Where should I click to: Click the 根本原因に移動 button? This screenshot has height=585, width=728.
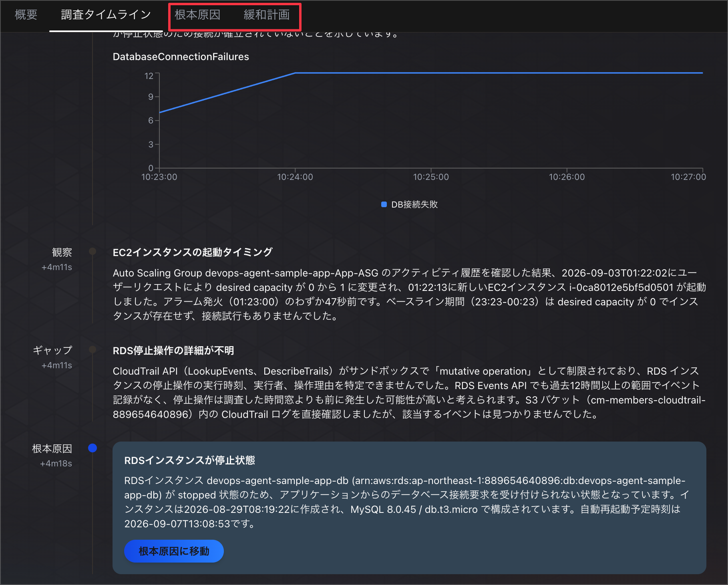pos(174,551)
